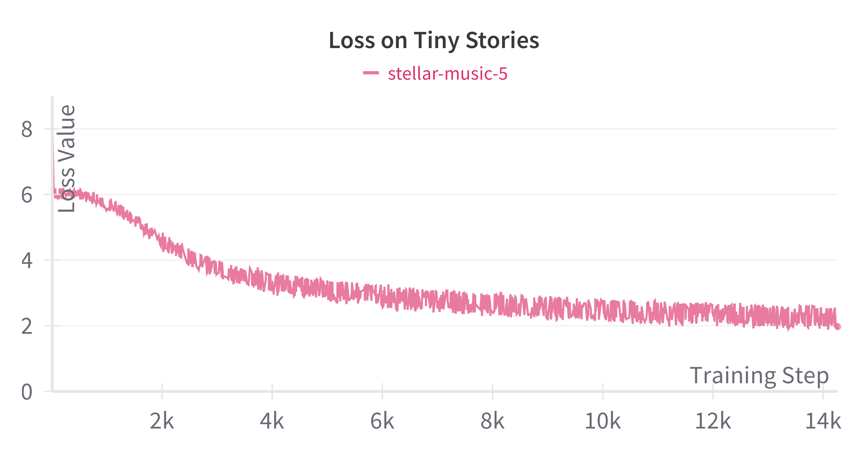This screenshot has width=868, height=456.
Task: Click the stellar-music-5 legend label
Action: [x=448, y=73]
